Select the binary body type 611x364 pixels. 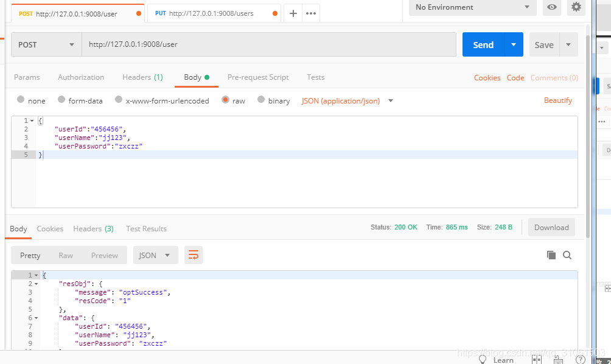(261, 100)
